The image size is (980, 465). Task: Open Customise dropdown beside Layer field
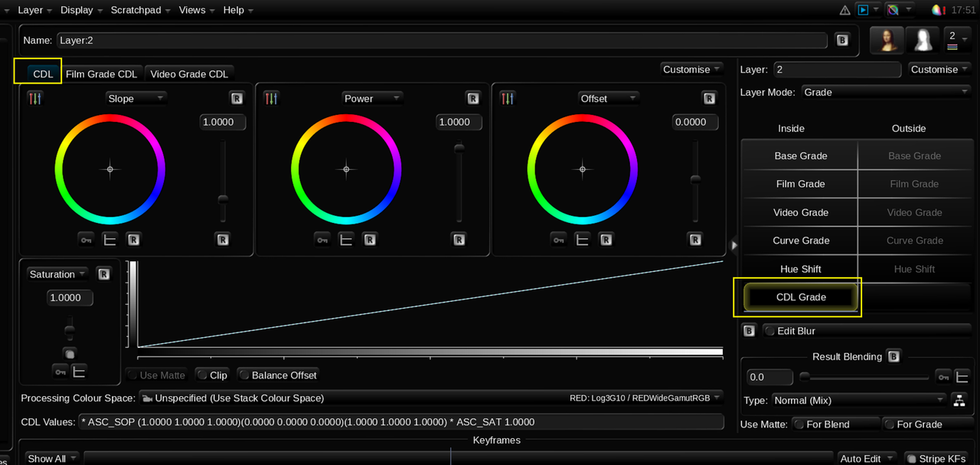[x=940, y=69]
